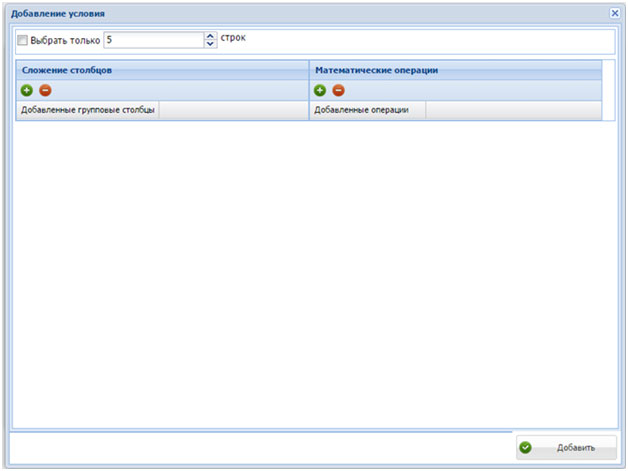Click empty header cell beside Добавленные групповые столбцы
The image size is (628, 471).
click(x=232, y=110)
